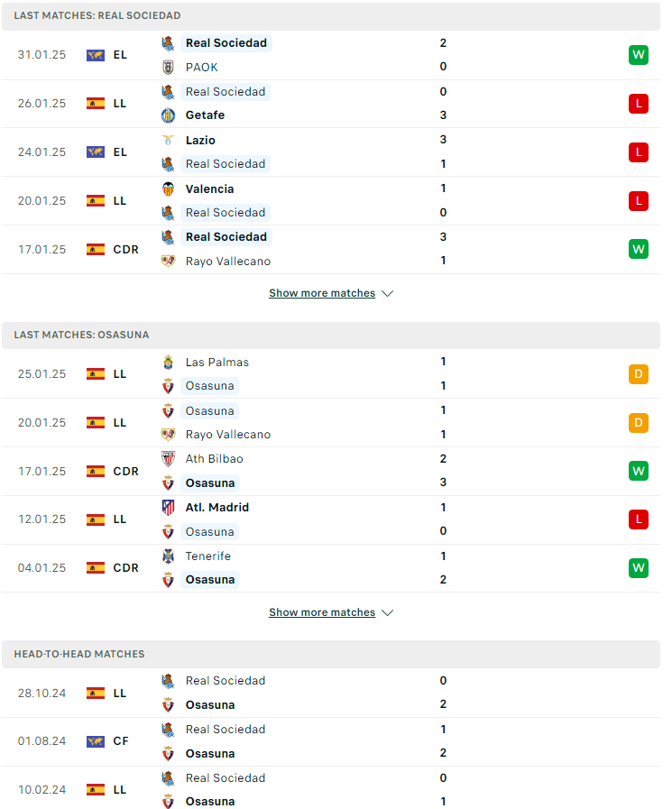Image resolution: width=672 pixels, height=809 pixels.
Task: Click chevron beside Osasuna Show more matches
Action: point(387,613)
